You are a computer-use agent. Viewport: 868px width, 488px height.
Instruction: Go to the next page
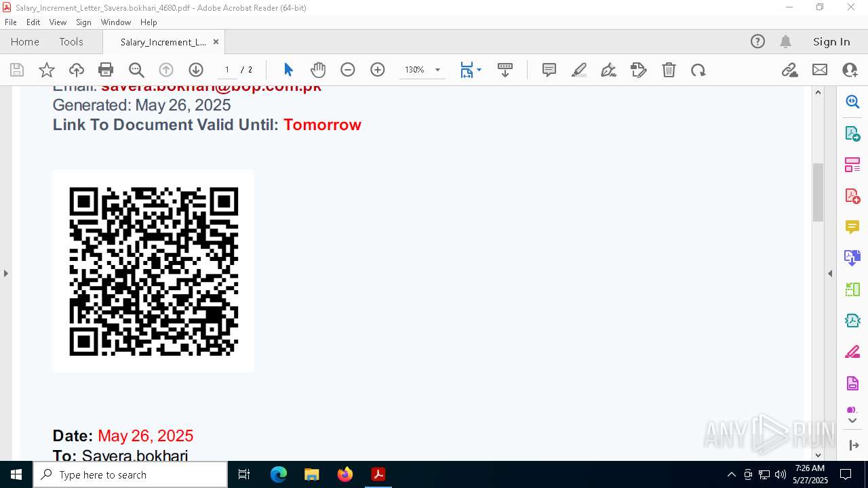tap(196, 70)
